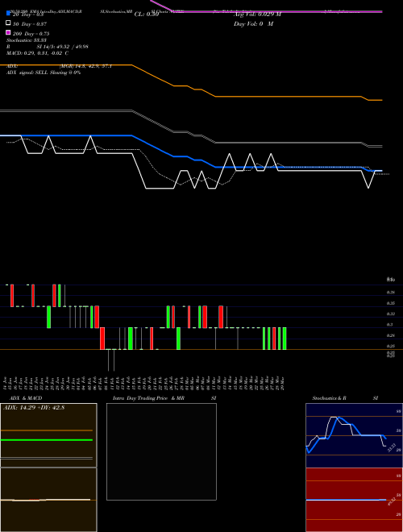Select the '50 Day = 0.37' label
Image resolution: width=403 pixels, height=532 pixels.
30,24
